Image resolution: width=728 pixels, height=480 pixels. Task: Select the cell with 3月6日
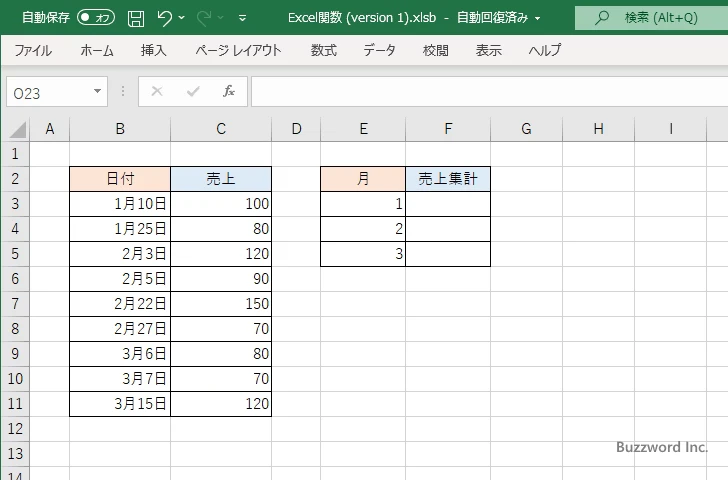(120, 354)
